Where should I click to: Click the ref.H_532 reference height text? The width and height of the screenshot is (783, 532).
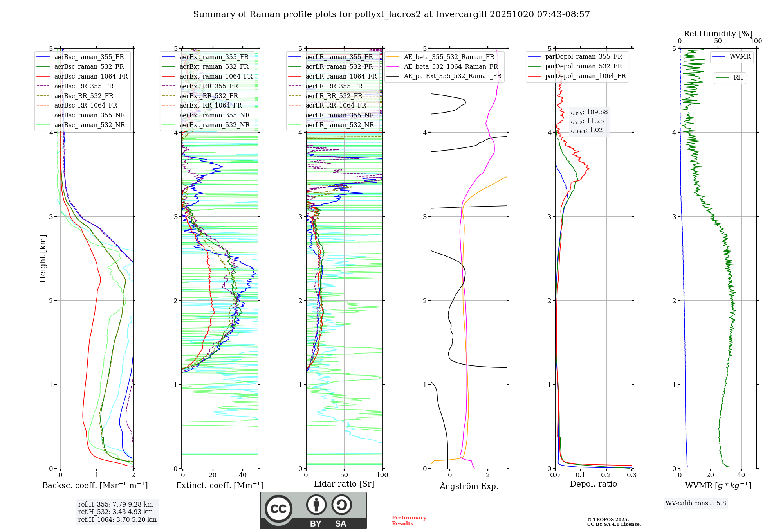pyautogui.click(x=115, y=512)
